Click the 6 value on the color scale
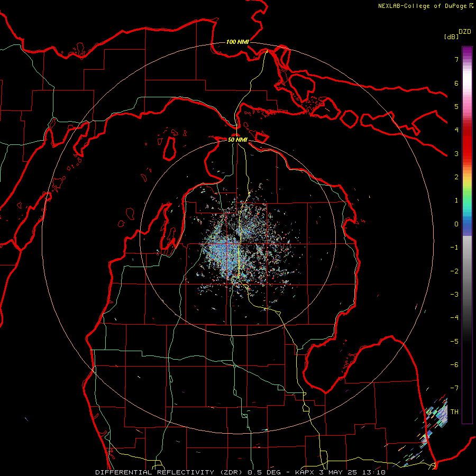 click(456, 83)
